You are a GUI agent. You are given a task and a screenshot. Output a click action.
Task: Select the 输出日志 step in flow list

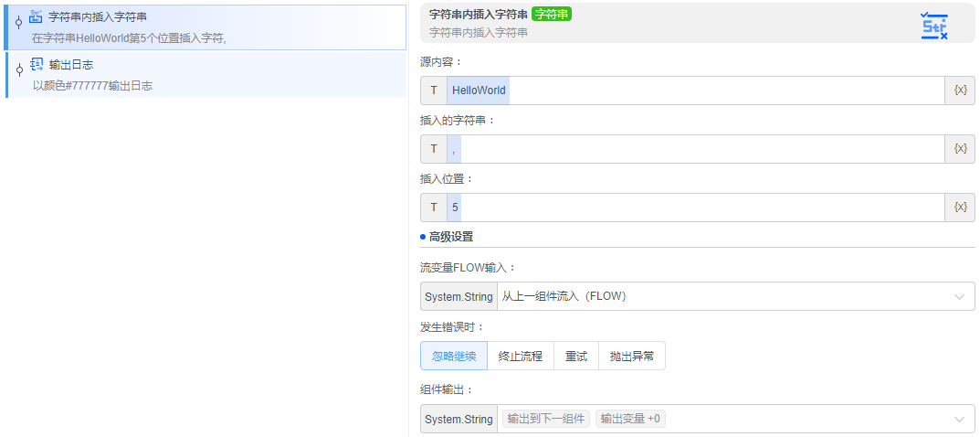coord(206,74)
